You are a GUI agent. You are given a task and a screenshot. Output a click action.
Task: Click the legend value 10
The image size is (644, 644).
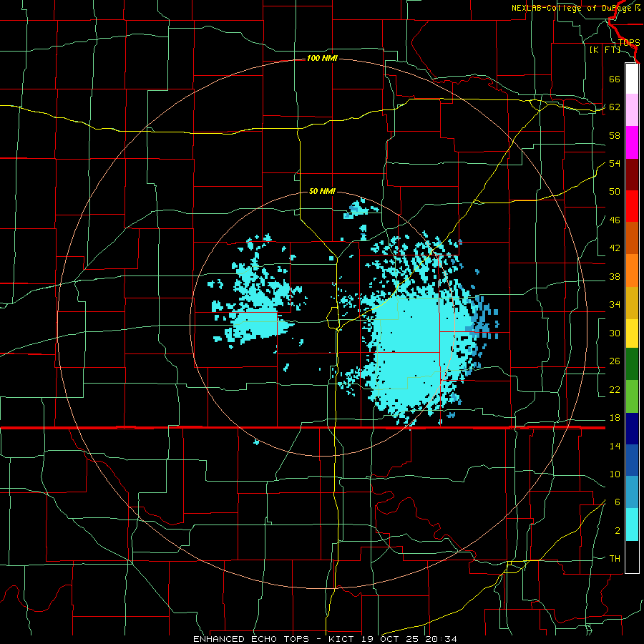(615, 474)
